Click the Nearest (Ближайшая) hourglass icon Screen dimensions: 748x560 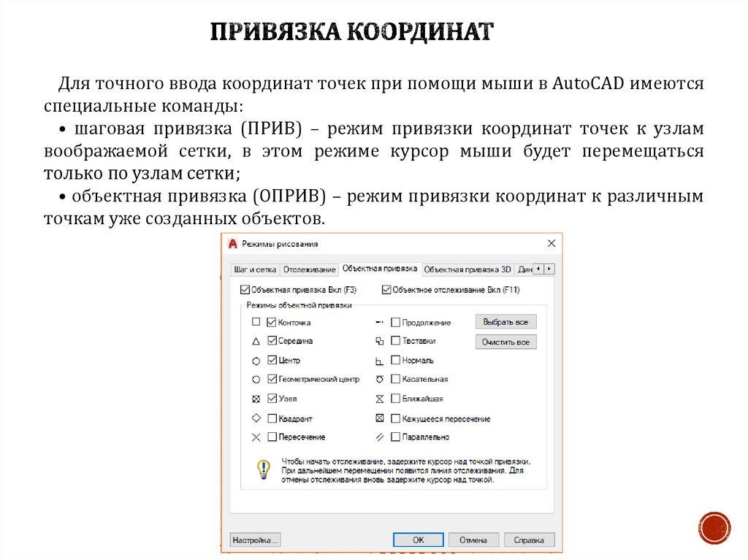tap(380, 399)
